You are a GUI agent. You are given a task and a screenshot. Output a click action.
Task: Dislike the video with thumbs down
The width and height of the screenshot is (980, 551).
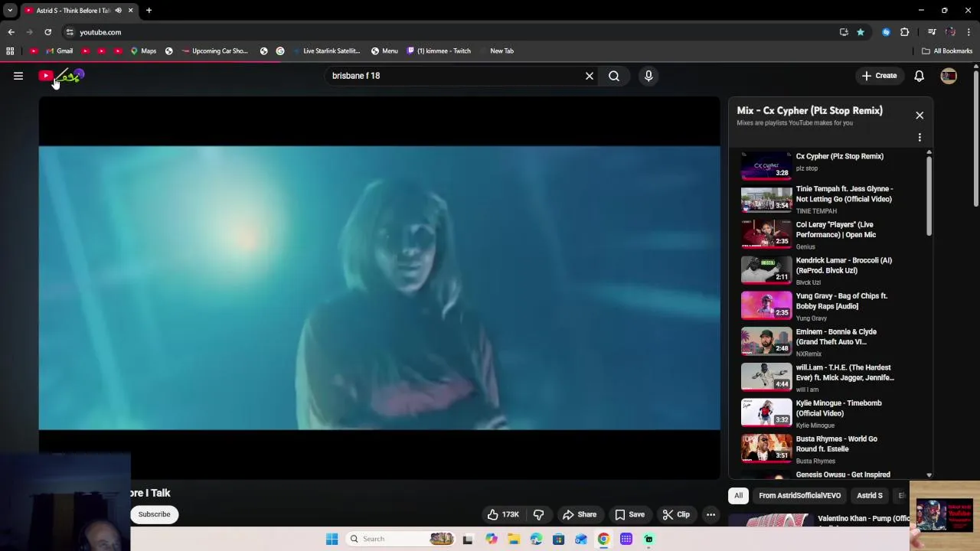(x=538, y=514)
